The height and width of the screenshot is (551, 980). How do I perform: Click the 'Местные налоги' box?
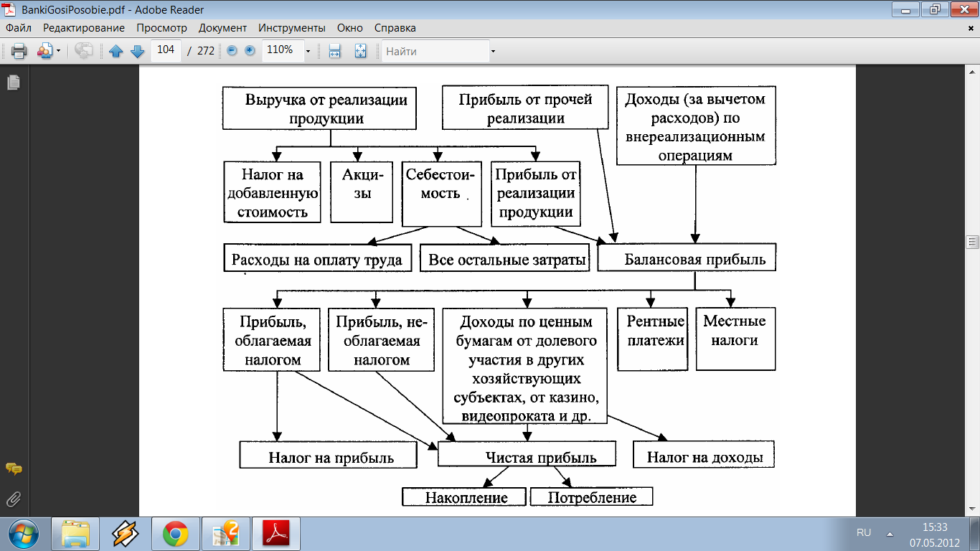coord(735,339)
